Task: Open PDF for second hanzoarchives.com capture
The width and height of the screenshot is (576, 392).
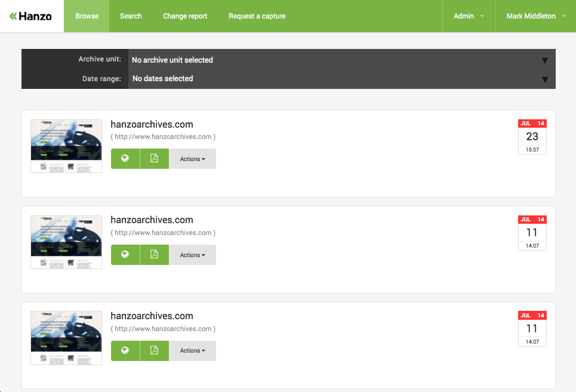Action: tap(154, 255)
